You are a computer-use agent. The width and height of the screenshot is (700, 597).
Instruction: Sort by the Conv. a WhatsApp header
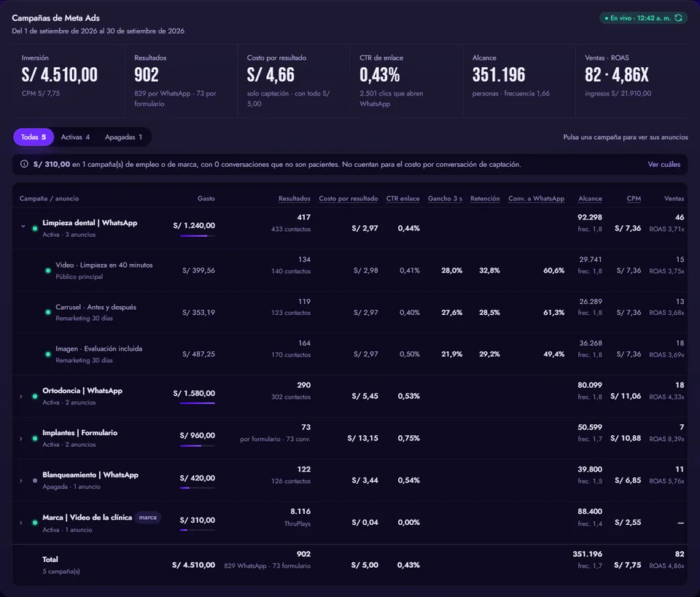(x=536, y=198)
